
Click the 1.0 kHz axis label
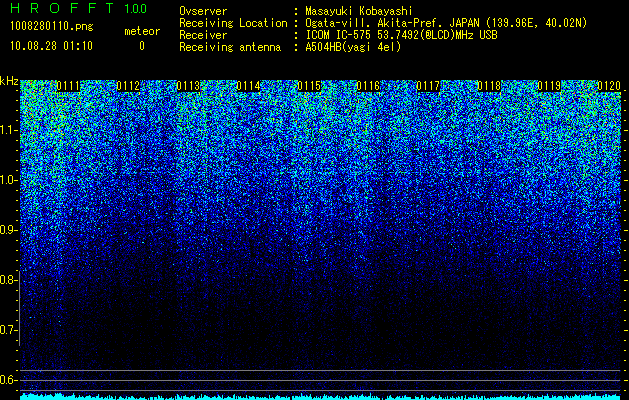click(x=8, y=180)
